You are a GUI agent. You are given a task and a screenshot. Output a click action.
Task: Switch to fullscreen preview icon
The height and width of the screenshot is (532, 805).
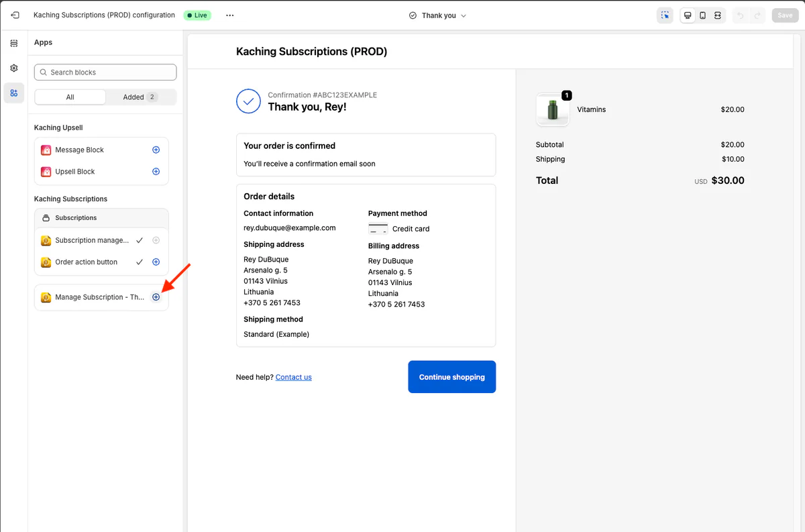point(717,15)
